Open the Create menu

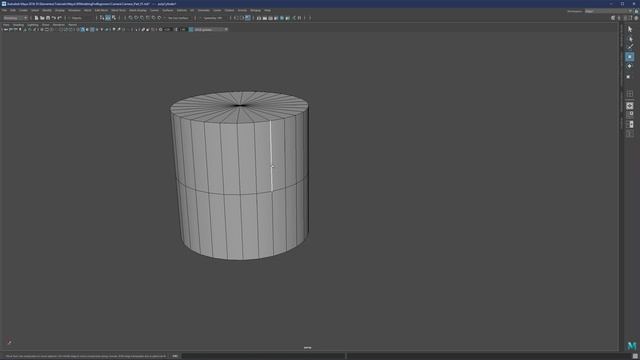click(23, 10)
